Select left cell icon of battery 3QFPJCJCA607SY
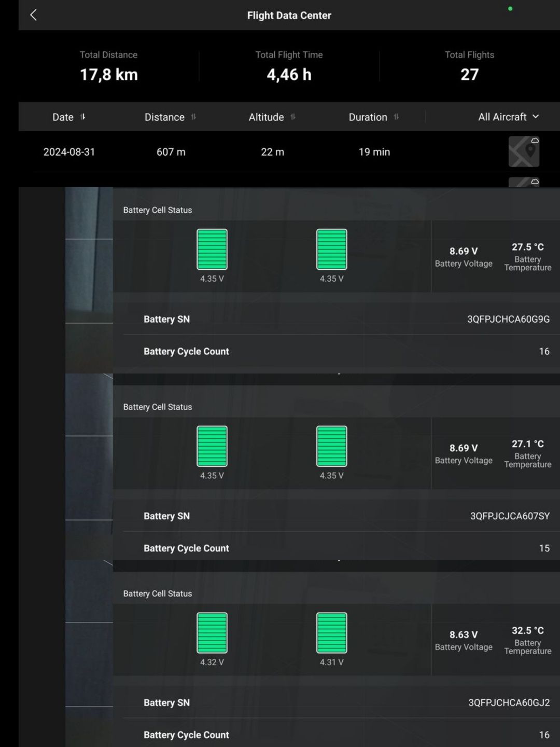 click(212, 446)
